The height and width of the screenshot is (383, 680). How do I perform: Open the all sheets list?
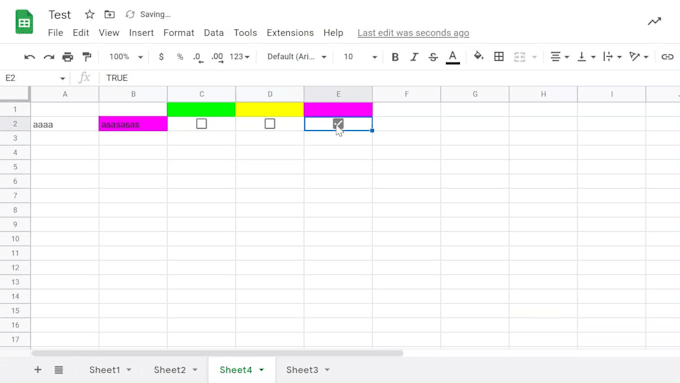click(x=59, y=370)
